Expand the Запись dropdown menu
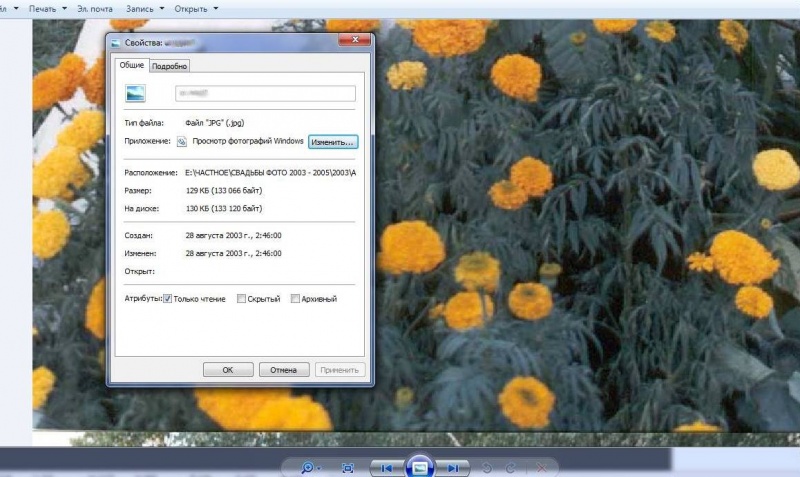 coord(145,9)
